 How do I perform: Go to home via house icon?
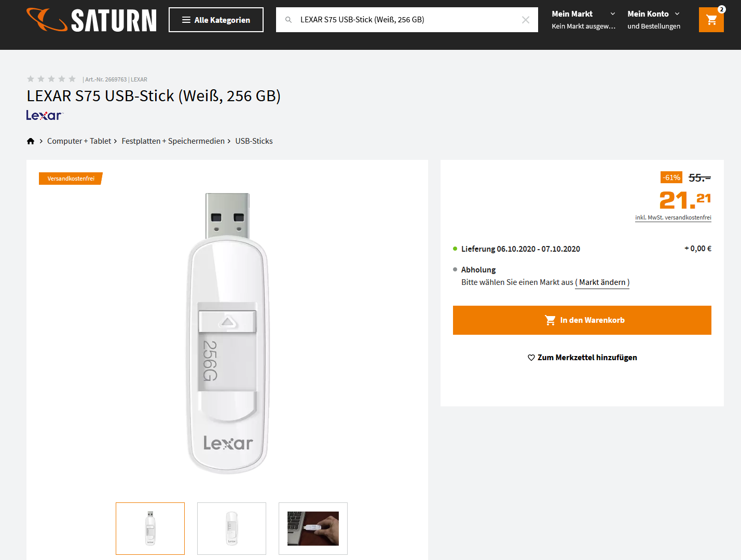click(x=31, y=141)
